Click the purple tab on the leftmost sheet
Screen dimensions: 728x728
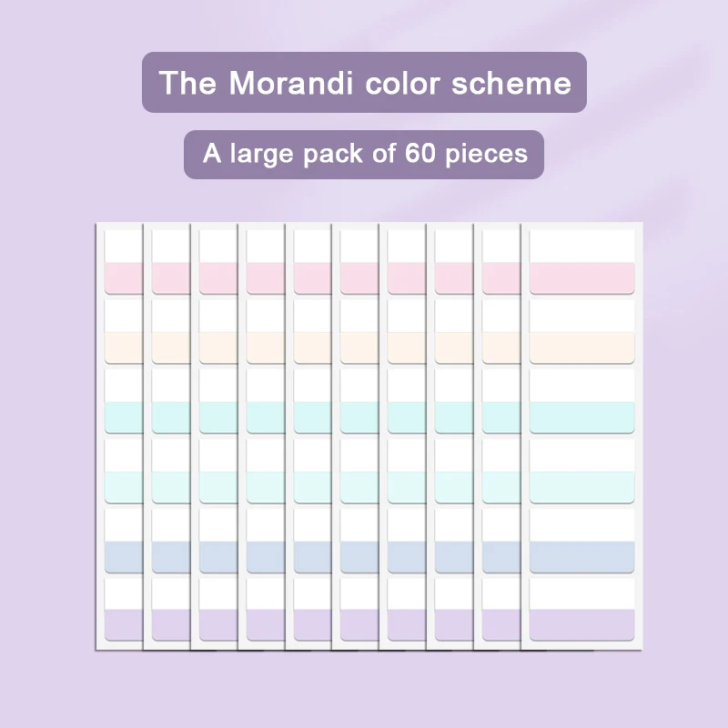coord(124,624)
